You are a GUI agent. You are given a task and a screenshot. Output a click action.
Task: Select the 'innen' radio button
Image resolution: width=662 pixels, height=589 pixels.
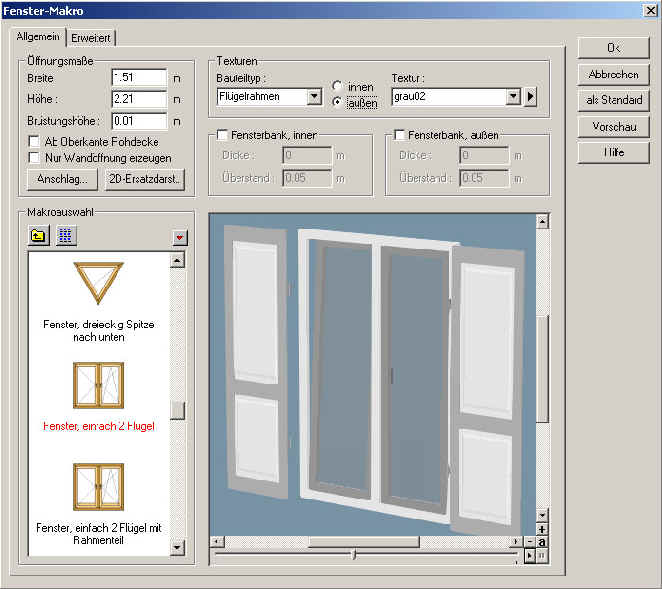pyautogui.click(x=338, y=87)
